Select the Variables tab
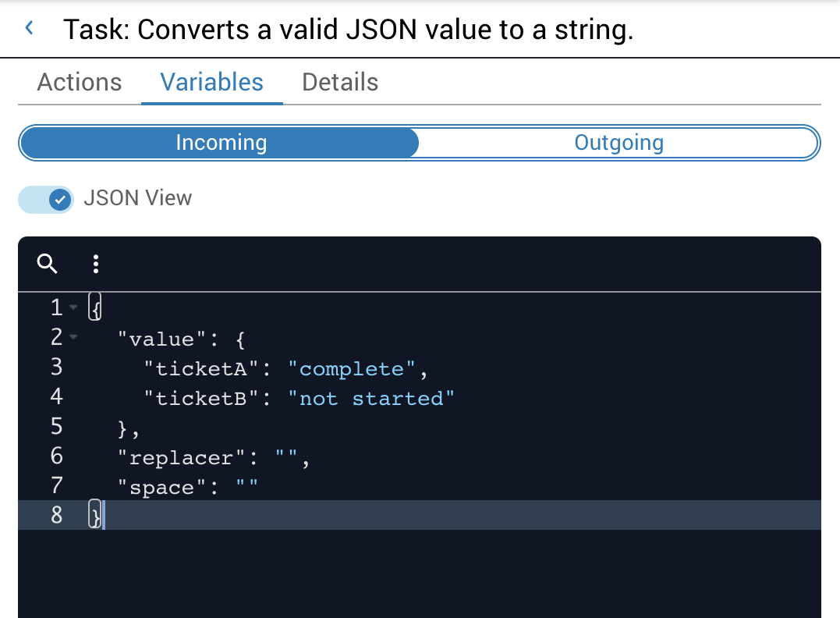 [212, 83]
